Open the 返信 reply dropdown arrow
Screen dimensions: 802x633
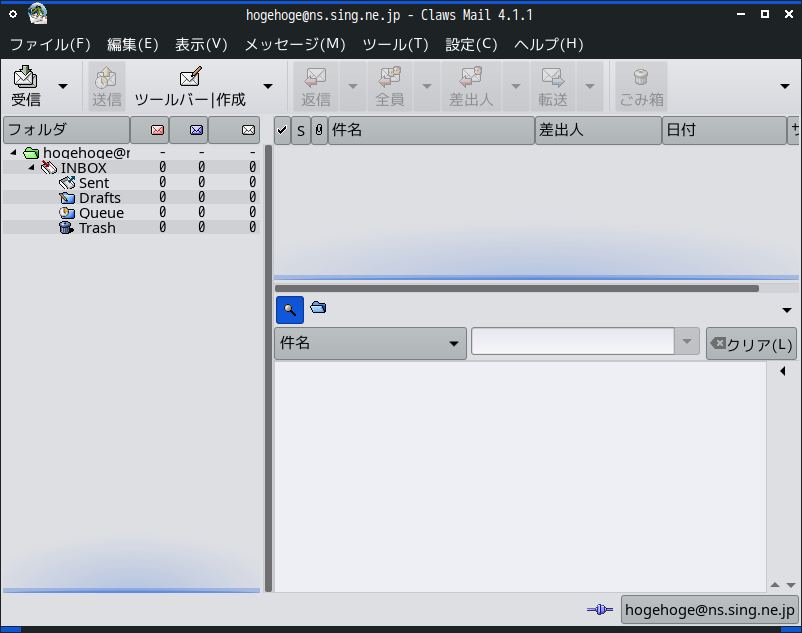[x=353, y=86]
